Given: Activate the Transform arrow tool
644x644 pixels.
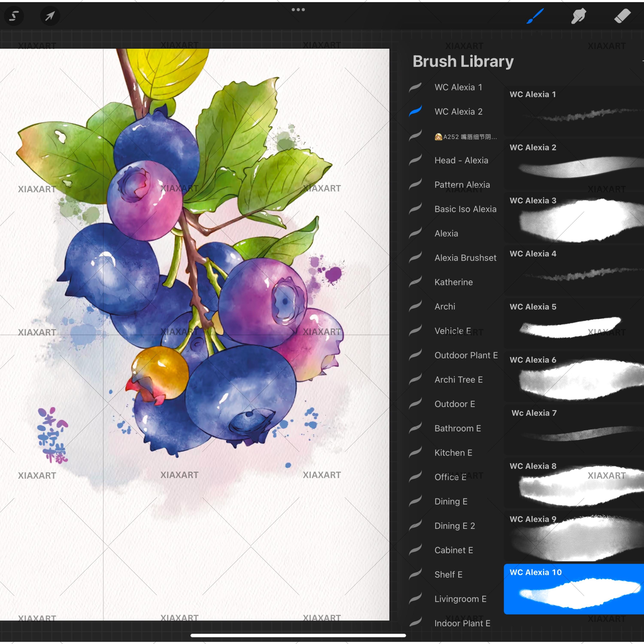Looking at the screenshot, I should coord(50,16).
